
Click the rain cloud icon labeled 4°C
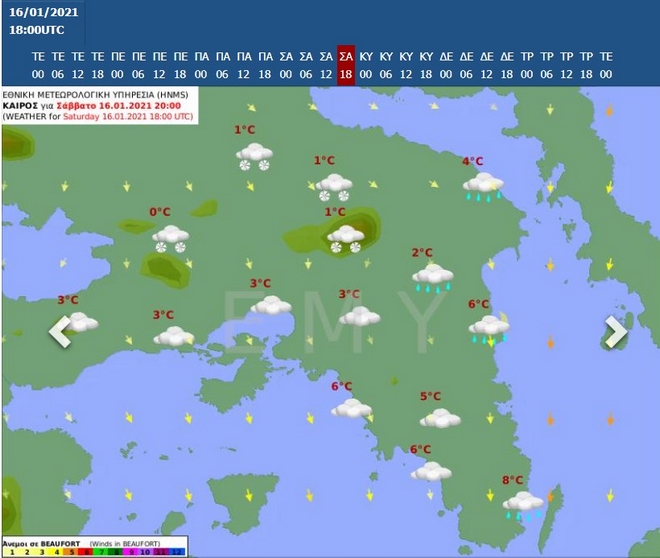click(x=483, y=185)
